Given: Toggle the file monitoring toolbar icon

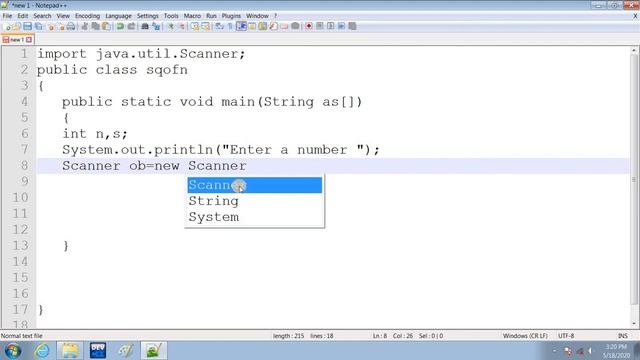Looking at the screenshot, I should coord(295,26).
